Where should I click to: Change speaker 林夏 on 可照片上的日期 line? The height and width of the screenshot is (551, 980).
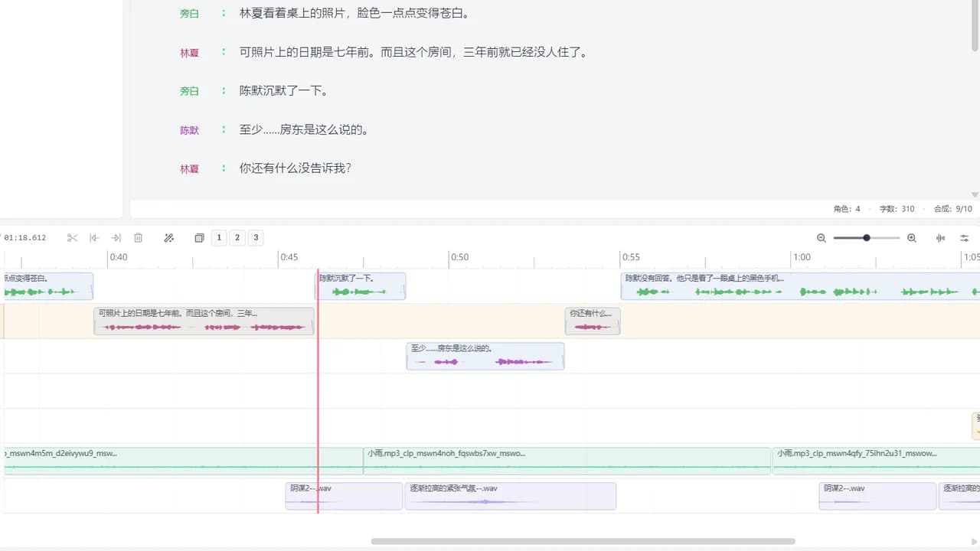pos(189,53)
